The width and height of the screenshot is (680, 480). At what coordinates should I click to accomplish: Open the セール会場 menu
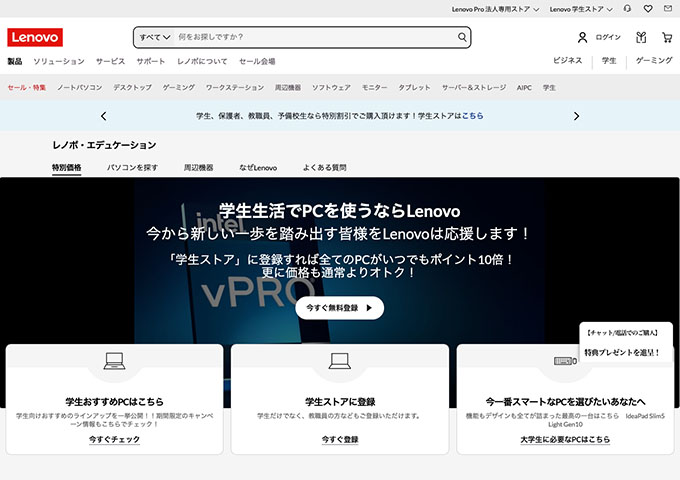[257, 61]
